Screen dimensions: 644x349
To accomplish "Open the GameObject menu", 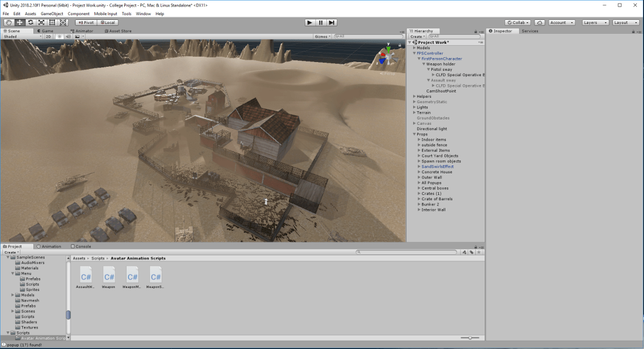I will click(x=52, y=13).
